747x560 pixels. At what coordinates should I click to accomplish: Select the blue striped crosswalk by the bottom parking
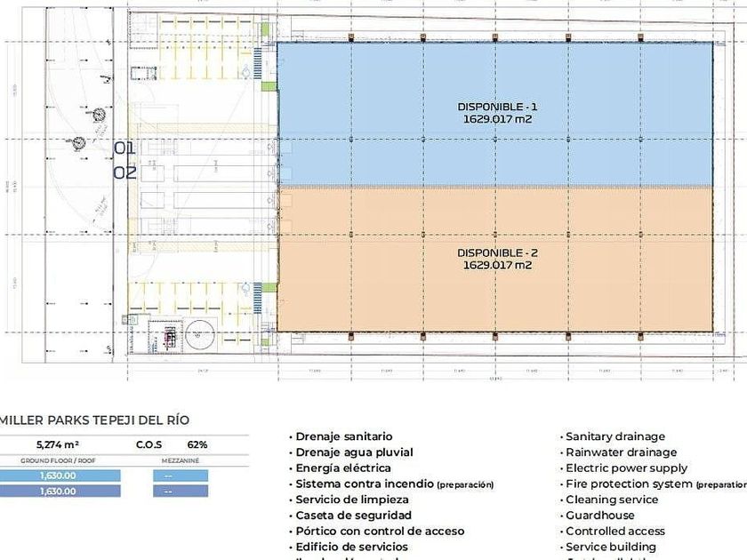[258, 298]
